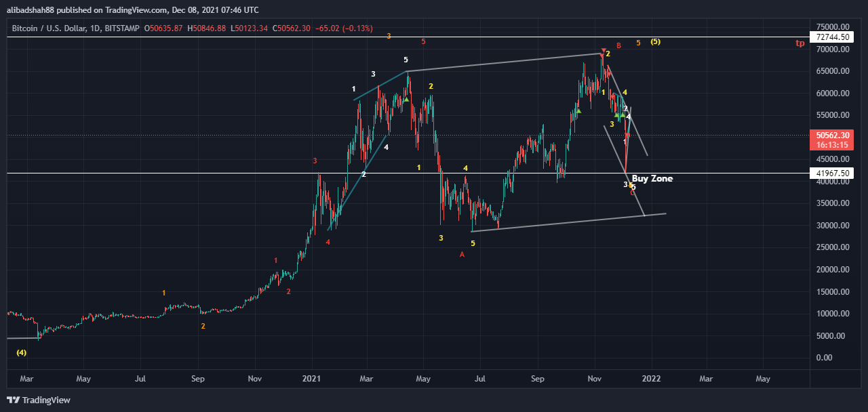Click the red C wave label

[x=633, y=193]
